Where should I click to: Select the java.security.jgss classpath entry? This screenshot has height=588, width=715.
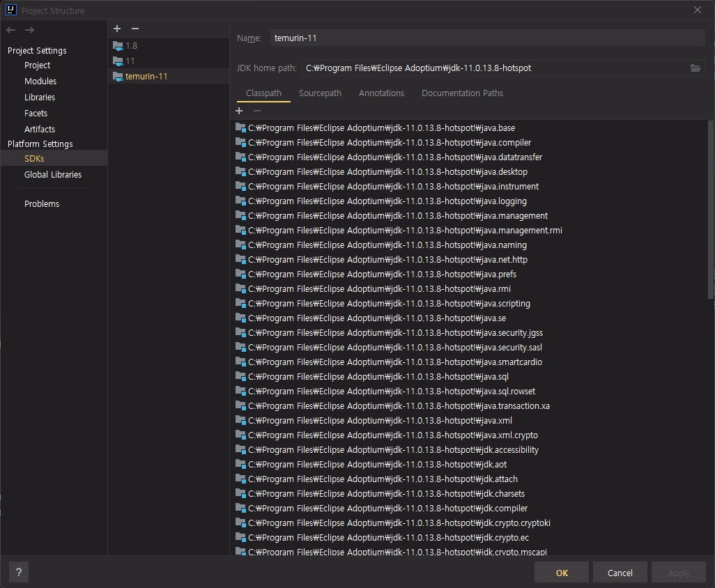coord(470,332)
